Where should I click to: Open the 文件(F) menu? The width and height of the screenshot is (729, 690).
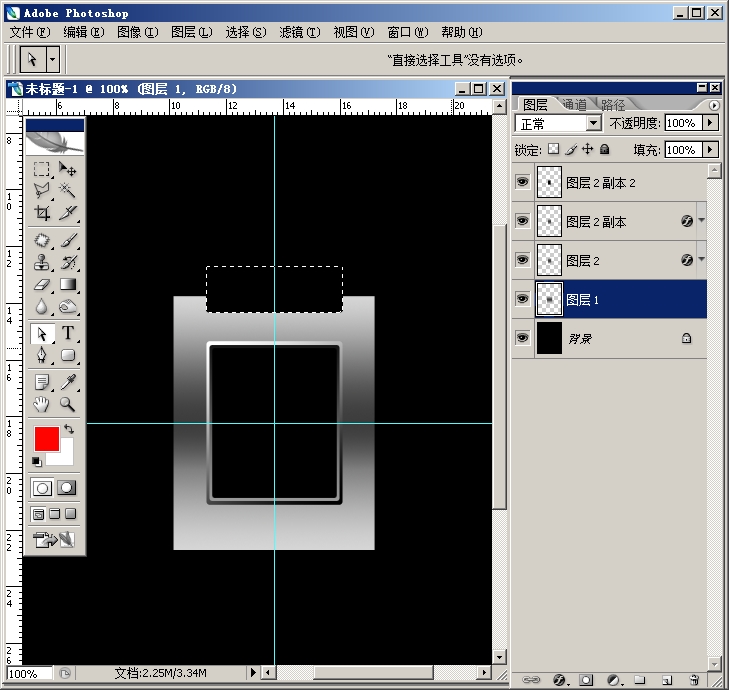(30, 32)
